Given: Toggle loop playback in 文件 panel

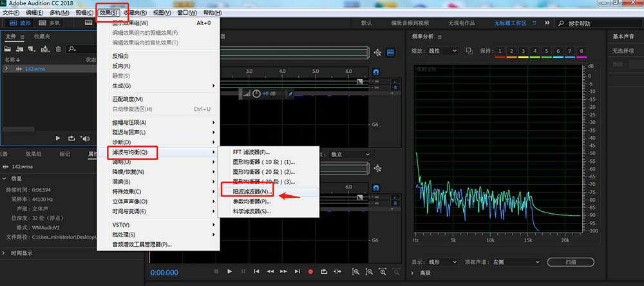Looking at the screenshot, I should 71,138.
